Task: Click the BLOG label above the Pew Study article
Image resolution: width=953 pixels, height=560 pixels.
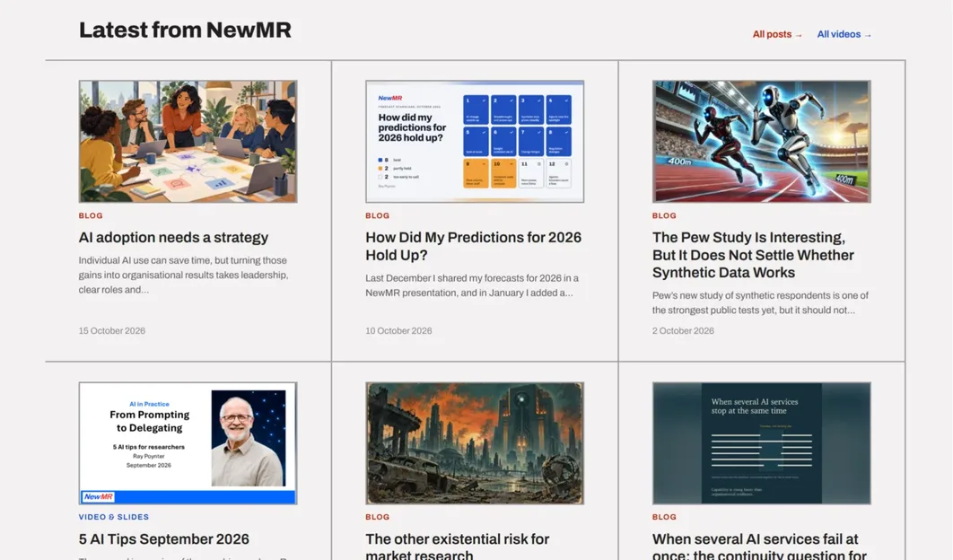Action: [664, 216]
